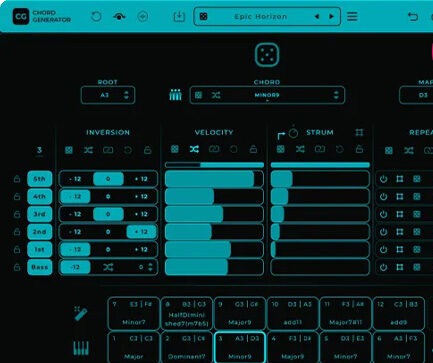
Task: Set 3rd row inversion to -12
Action: tap(75, 214)
